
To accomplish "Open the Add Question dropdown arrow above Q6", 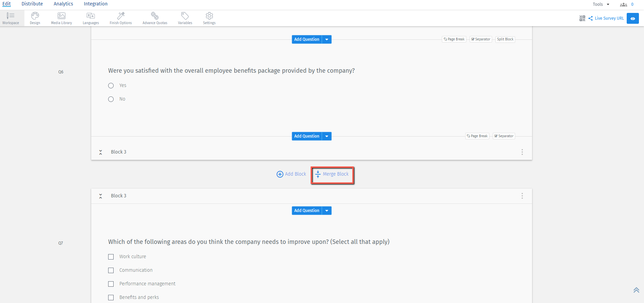I will tap(327, 39).
